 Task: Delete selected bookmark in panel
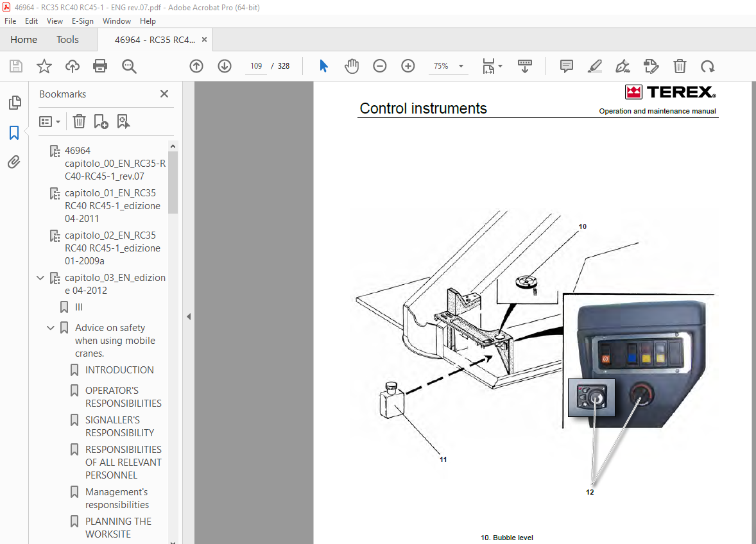[x=79, y=121]
